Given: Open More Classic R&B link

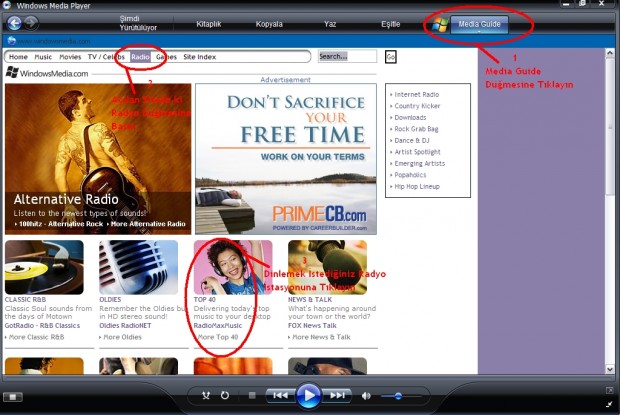Looking at the screenshot, I should 34,337.
